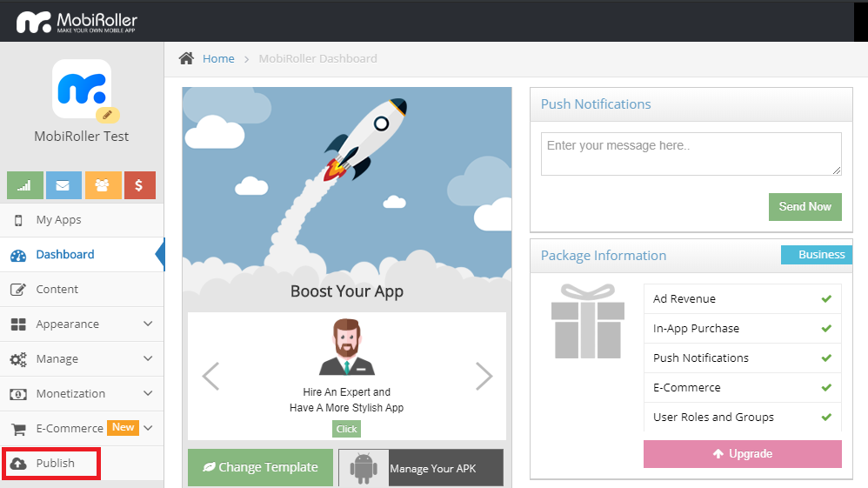This screenshot has height=488, width=868.
Task: Click the pink Upgrade button
Action: point(742,454)
